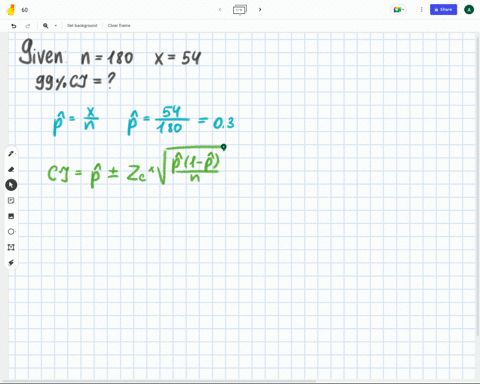Screen dimensions: 480x384
Task: Select the Pen tool
Action: coord(11,154)
